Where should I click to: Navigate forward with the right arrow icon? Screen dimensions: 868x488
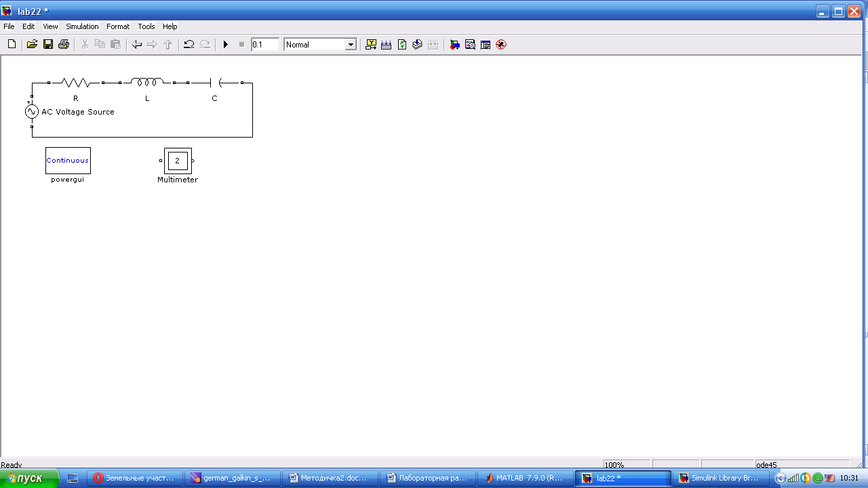pyautogui.click(x=152, y=45)
